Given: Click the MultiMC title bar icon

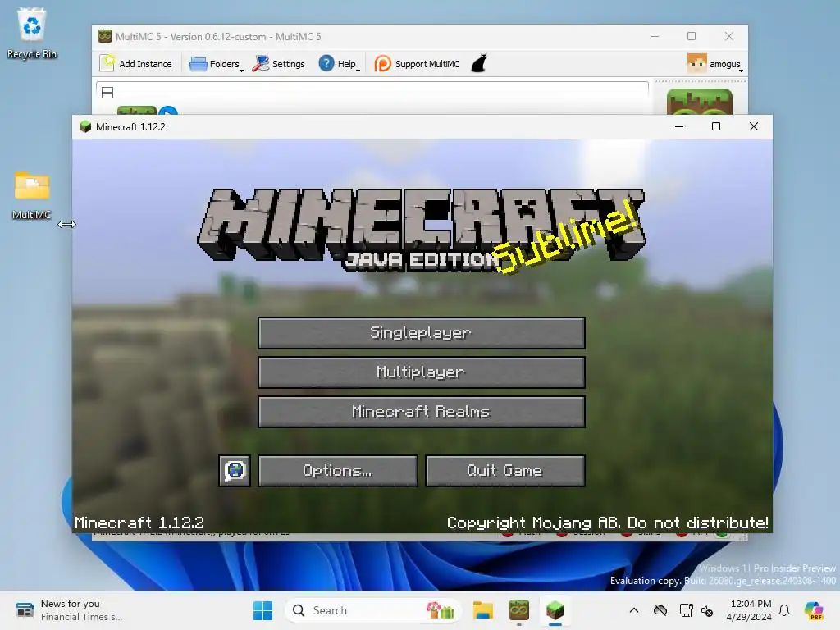Looking at the screenshot, I should pyautogui.click(x=105, y=36).
